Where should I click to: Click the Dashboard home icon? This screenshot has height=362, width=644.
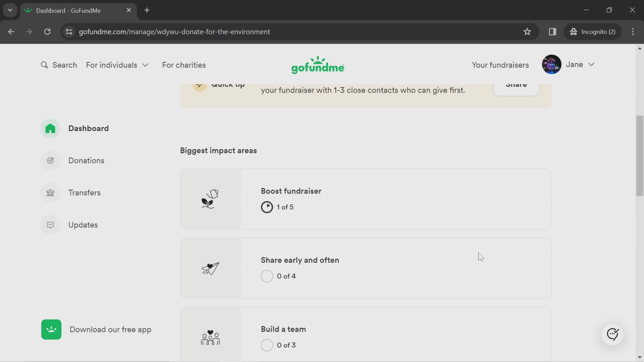pyautogui.click(x=50, y=128)
